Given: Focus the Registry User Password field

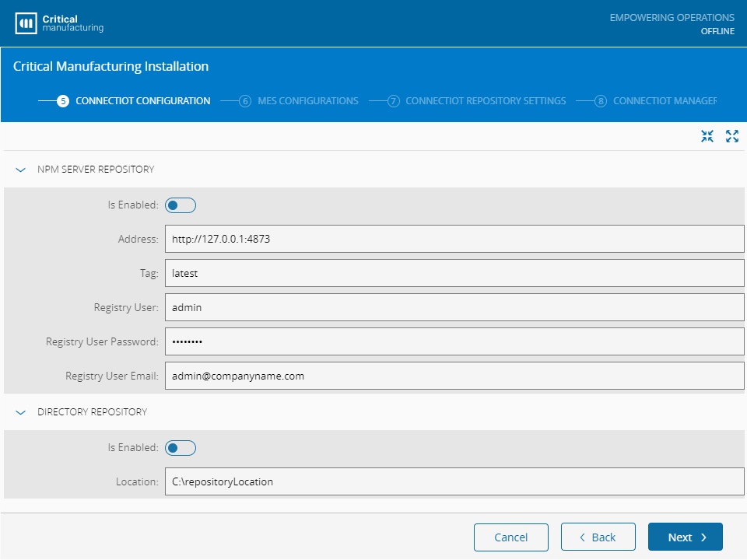Looking at the screenshot, I should (454, 341).
